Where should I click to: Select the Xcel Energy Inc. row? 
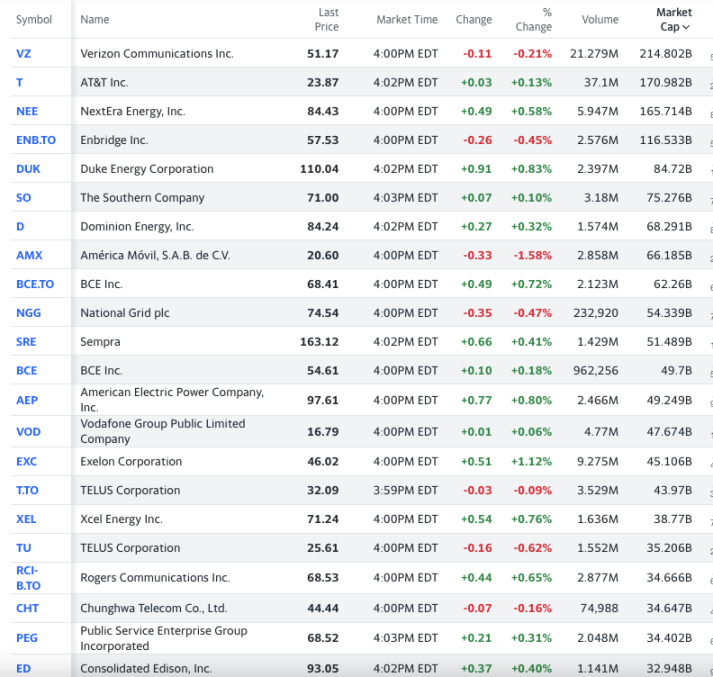[121, 519]
